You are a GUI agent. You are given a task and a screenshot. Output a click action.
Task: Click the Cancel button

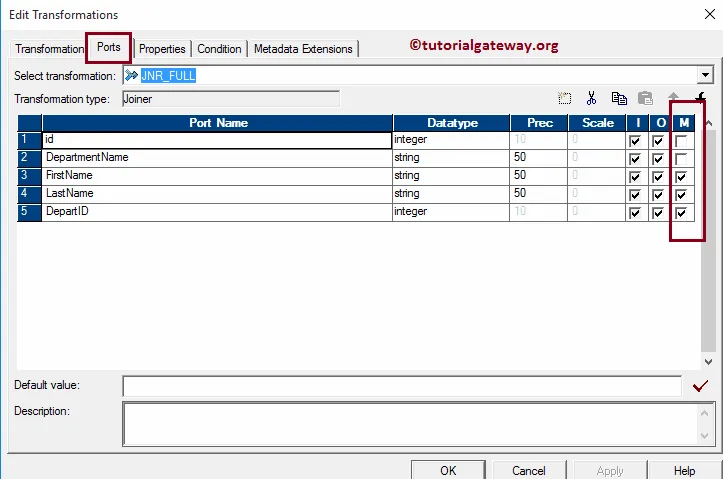click(529, 470)
